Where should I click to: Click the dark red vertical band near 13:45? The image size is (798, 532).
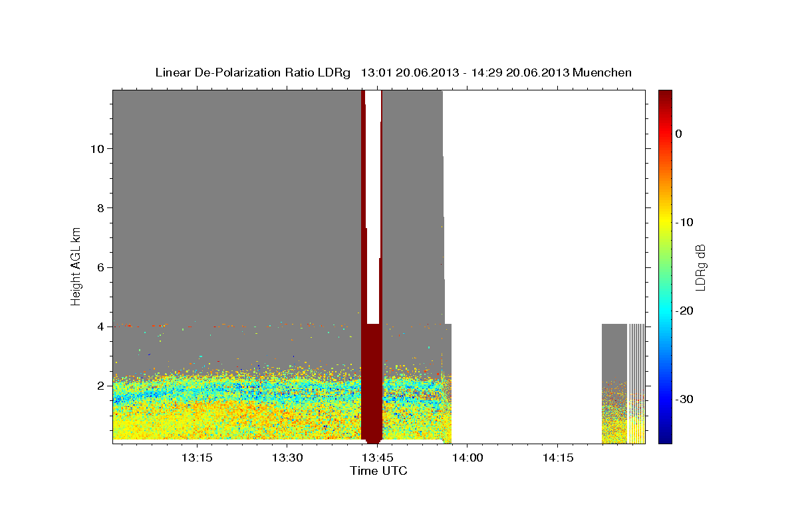point(372,382)
